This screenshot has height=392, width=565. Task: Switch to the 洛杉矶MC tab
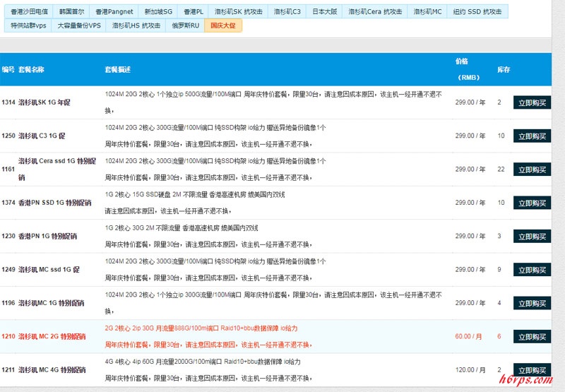pos(427,11)
